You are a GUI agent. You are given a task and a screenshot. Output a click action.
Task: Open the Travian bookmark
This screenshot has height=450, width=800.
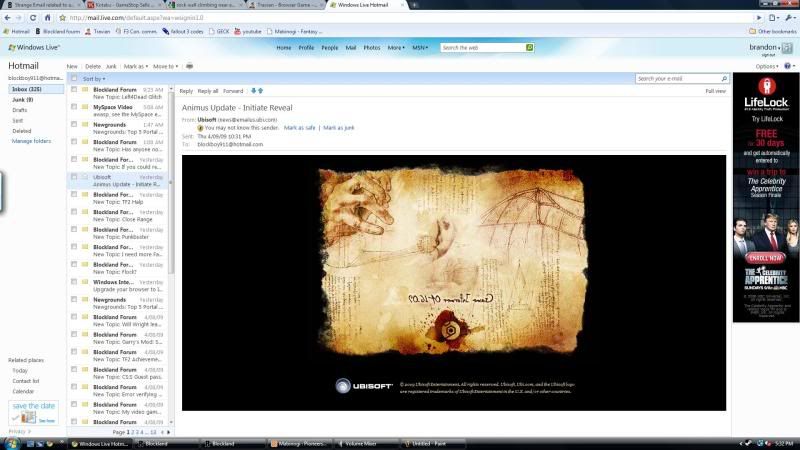point(97,32)
